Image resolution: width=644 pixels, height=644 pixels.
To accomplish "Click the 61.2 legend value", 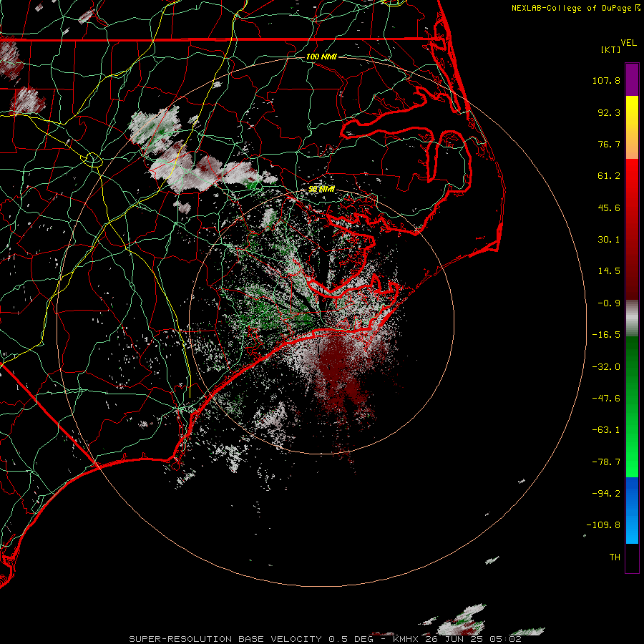I will pyautogui.click(x=609, y=176).
